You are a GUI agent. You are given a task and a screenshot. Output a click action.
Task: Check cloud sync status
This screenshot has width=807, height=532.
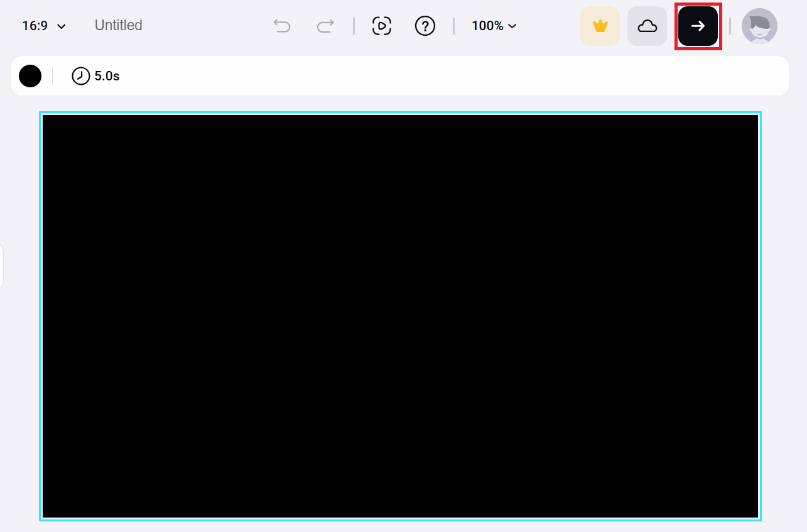click(x=647, y=26)
